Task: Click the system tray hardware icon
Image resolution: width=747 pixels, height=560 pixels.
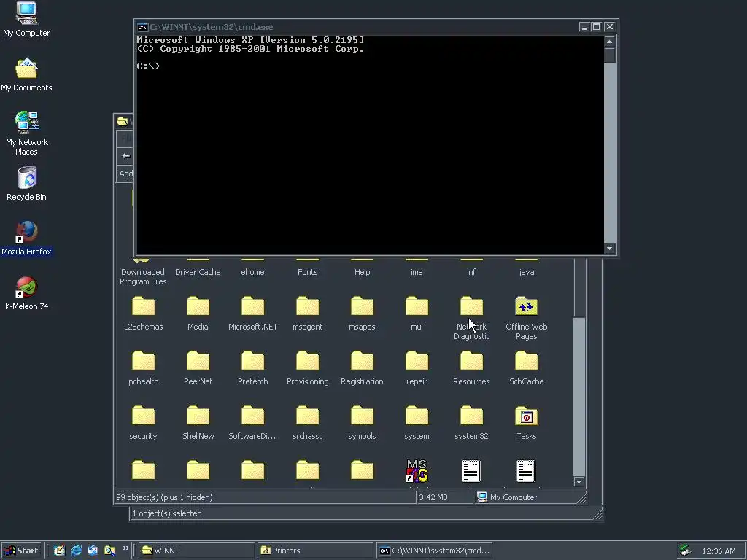Action: click(x=685, y=551)
